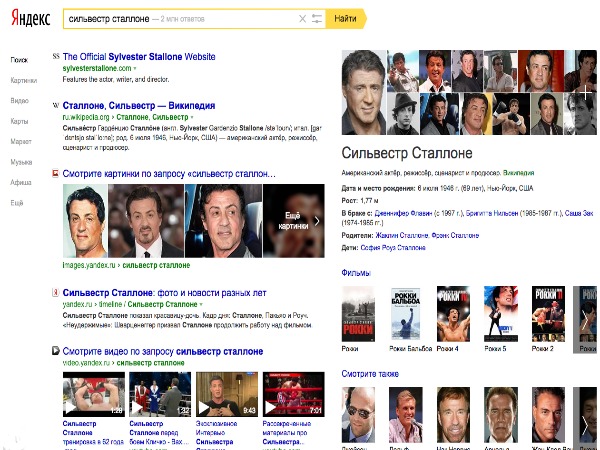Open blond man in pink shirt thumbnail
The width and height of the screenshot is (600, 450).
pos(406,415)
